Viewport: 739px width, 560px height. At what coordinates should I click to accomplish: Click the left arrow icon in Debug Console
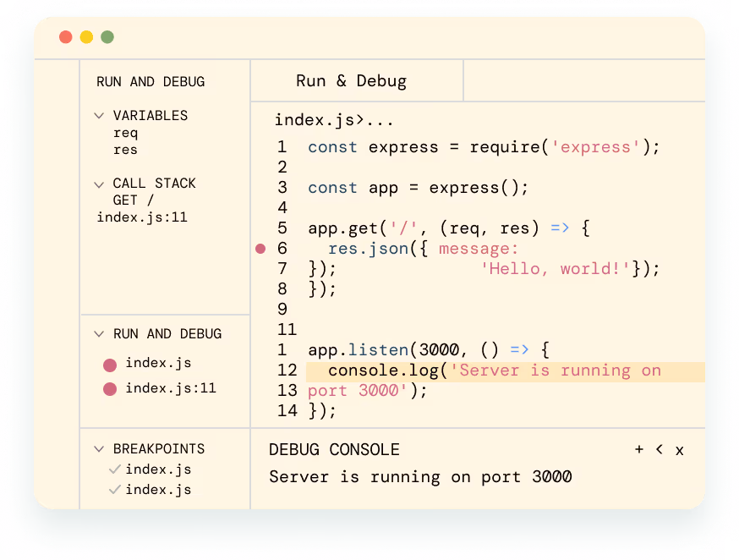click(x=660, y=450)
